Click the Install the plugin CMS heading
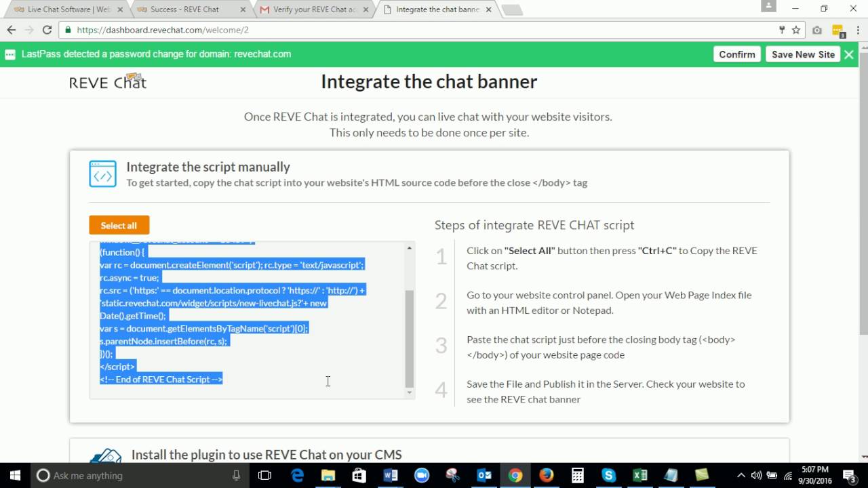 click(267, 455)
